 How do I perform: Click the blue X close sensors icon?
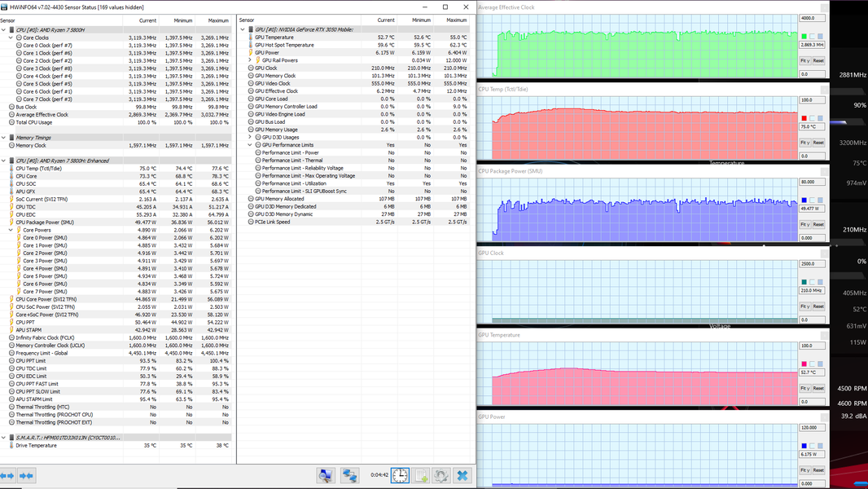tap(462, 475)
